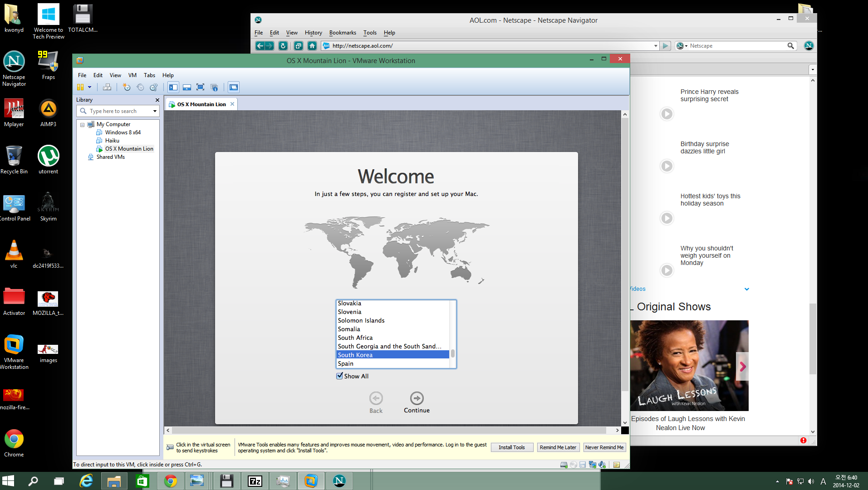The width and height of the screenshot is (868, 490).
Task: Click the hard disk status icon
Action: coord(564,465)
